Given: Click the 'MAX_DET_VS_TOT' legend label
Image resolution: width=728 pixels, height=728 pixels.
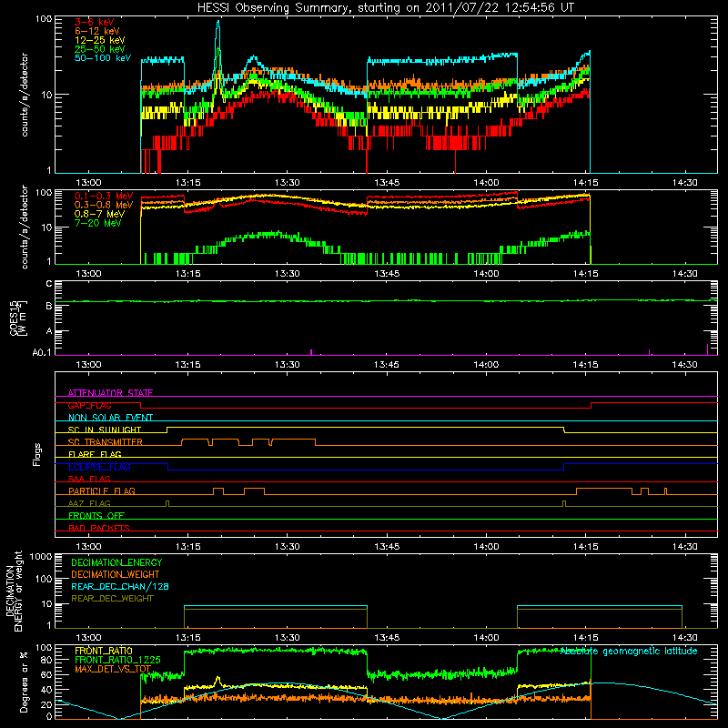Looking at the screenshot, I should [113, 669].
